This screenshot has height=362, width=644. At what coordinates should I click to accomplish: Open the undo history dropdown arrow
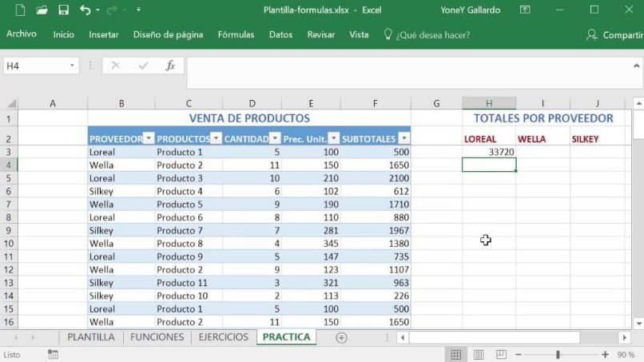(97, 10)
